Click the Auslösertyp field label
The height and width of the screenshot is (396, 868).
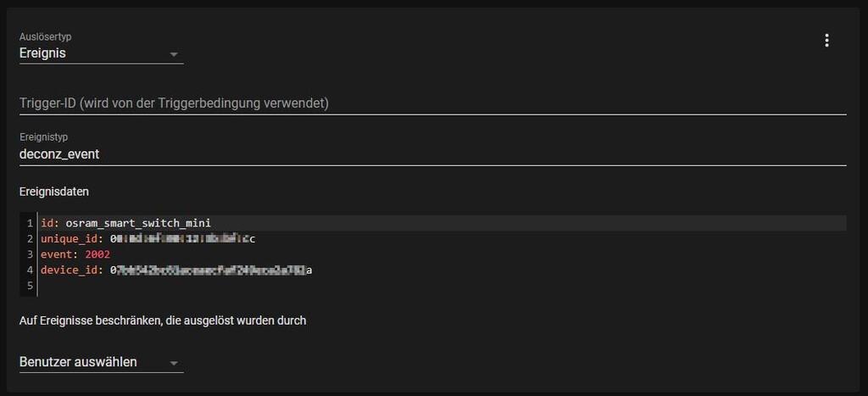[46, 36]
